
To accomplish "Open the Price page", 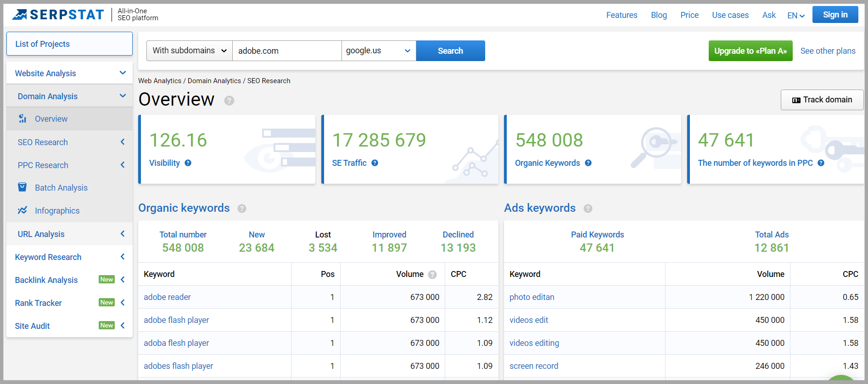I will [689, 15].
